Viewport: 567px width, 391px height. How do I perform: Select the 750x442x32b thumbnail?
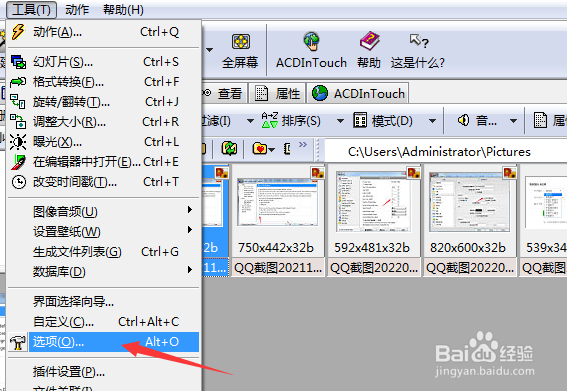tap(277, 202)
